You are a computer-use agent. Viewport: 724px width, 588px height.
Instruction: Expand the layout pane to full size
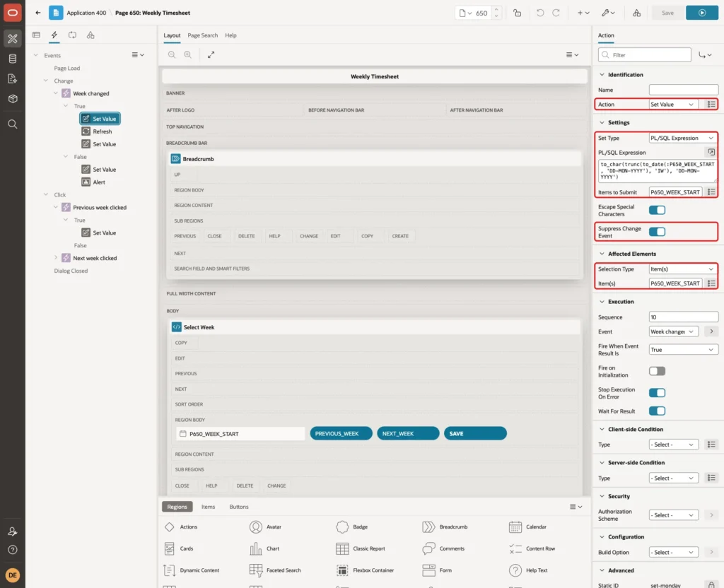point(211,54)
